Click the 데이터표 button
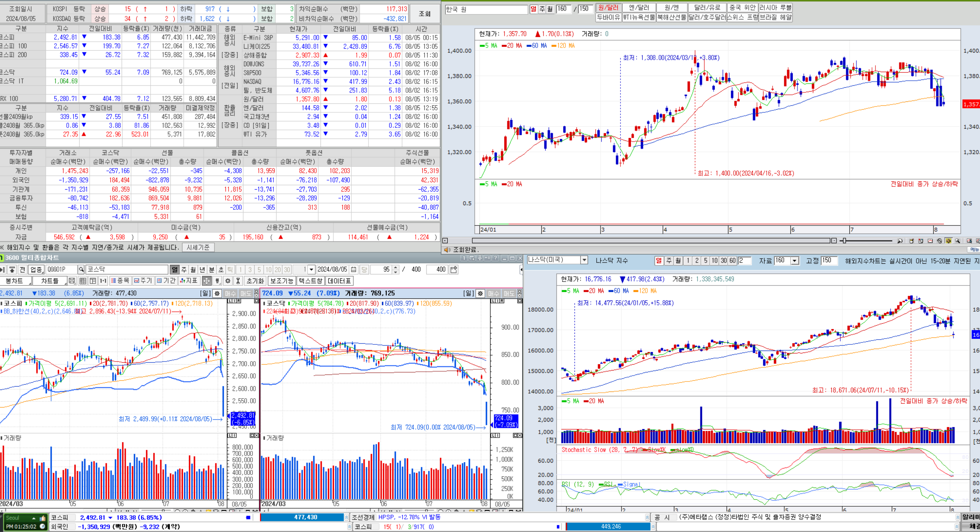This screenshot has height=532, width=980. point(340,281)
